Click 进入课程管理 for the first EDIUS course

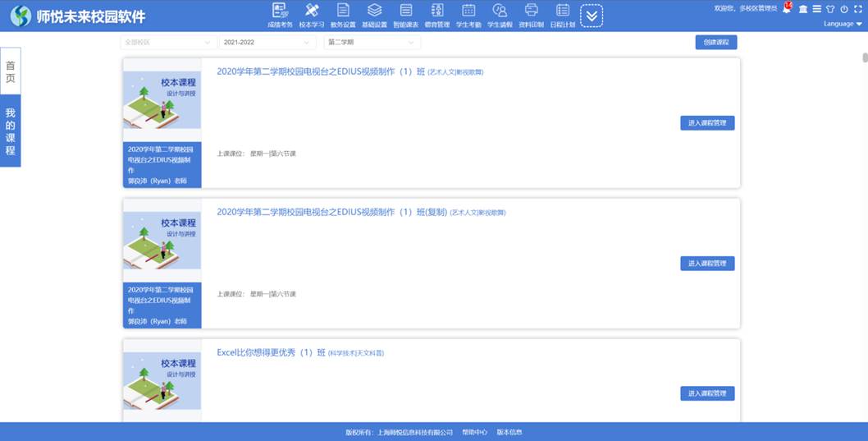707,123
